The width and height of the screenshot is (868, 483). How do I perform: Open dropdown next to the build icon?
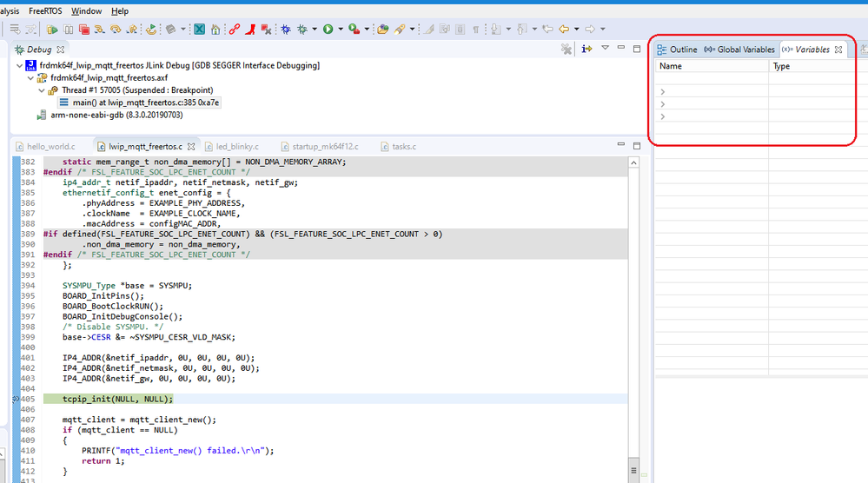click(x=183, y=30)
